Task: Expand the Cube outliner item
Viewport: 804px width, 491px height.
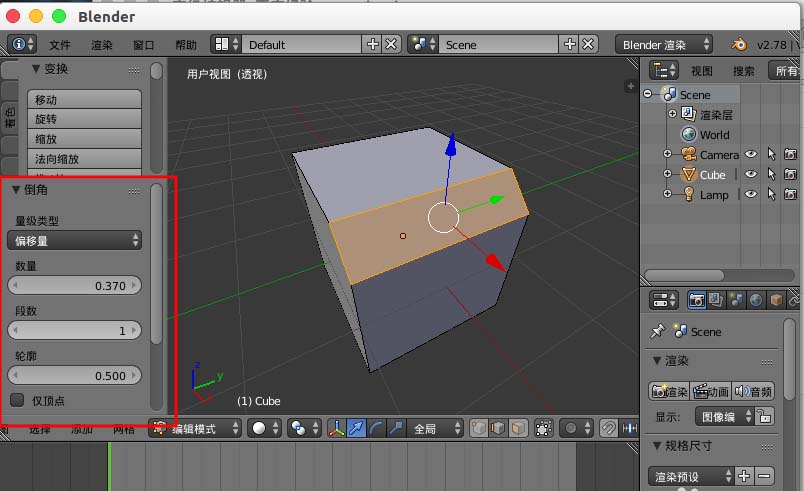Action: [x=667, y=174]
